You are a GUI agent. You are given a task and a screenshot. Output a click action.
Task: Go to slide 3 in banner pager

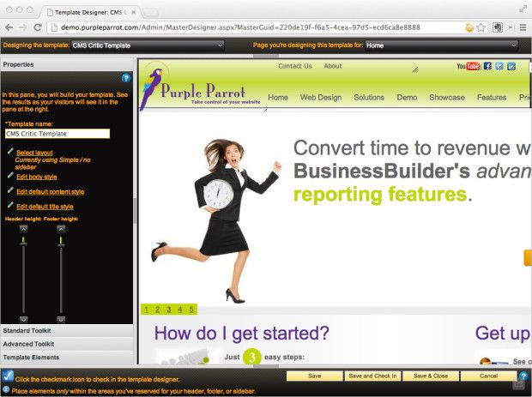[169, 310]
